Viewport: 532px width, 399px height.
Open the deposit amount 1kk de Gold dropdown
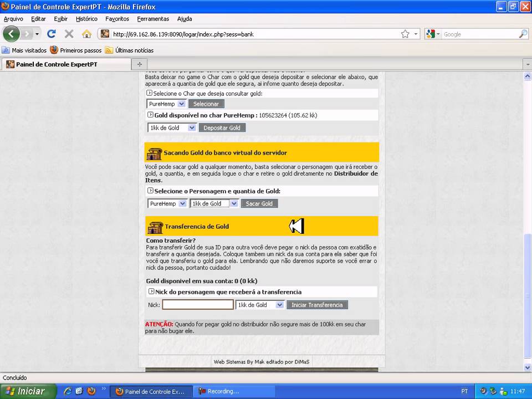(172, 127)
